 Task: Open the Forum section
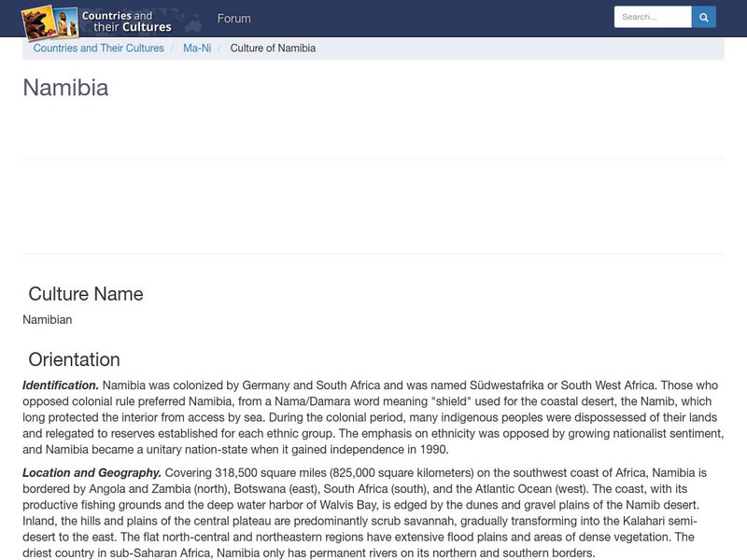[x=234, y=18]
